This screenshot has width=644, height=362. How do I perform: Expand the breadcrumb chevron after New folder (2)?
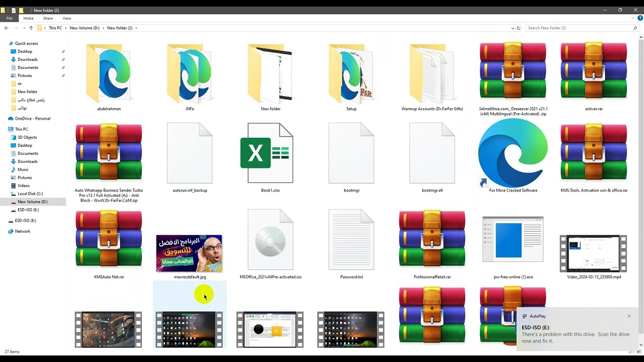136,28
